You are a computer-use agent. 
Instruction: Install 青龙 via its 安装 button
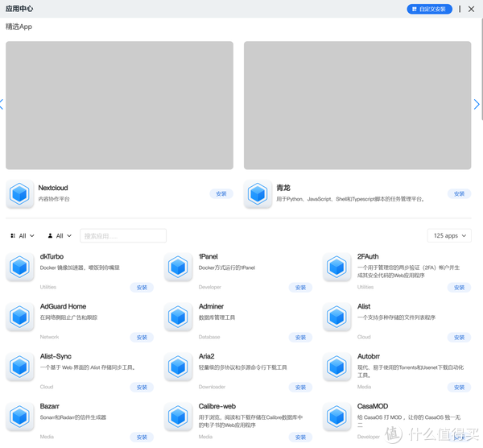tap(460, 194)
